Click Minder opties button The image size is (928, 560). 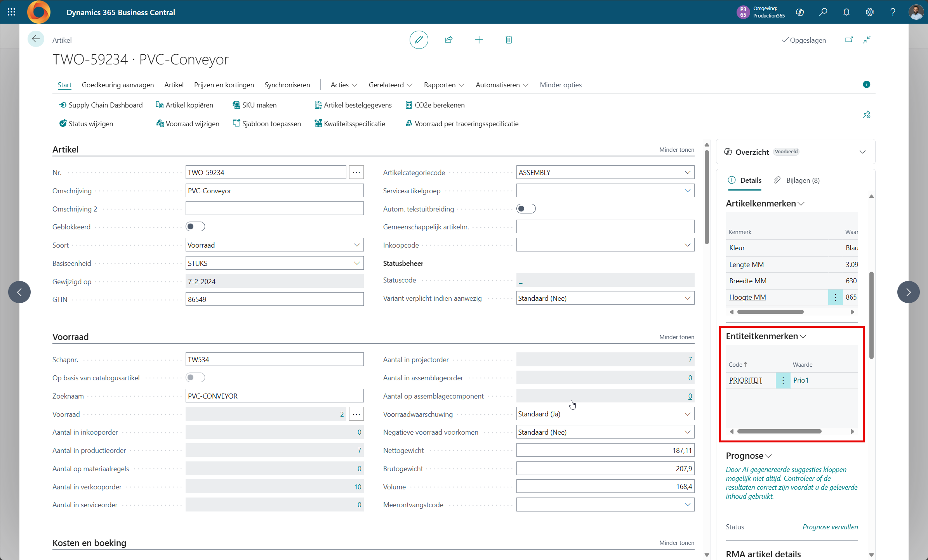pos(560,85)
